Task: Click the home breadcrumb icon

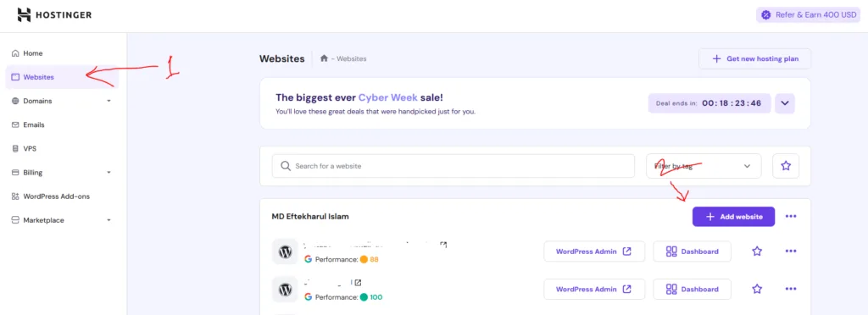Action: (324, 58)
